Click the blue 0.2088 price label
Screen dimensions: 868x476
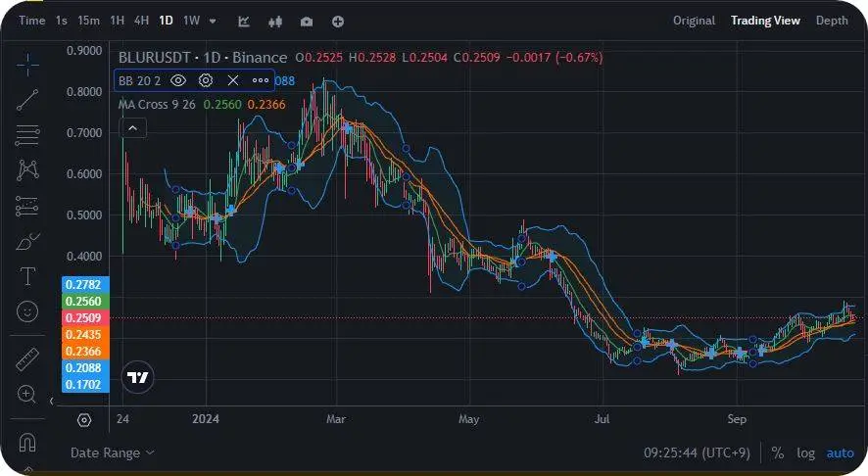point(85,367)
